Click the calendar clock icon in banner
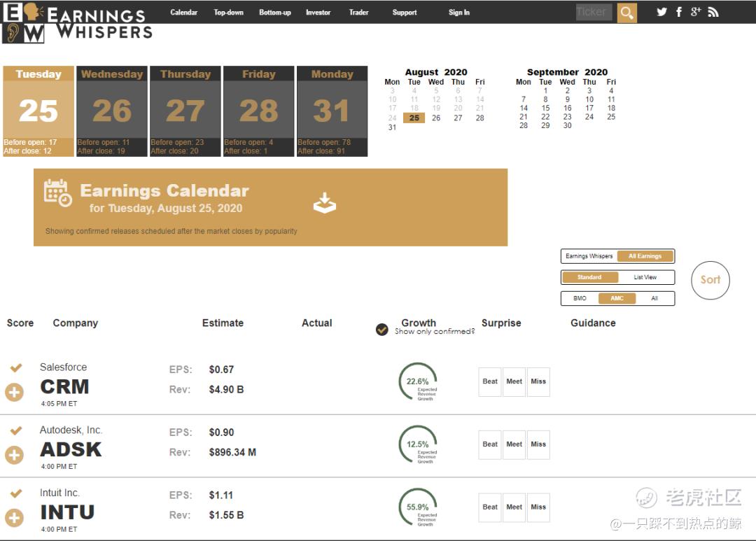756x541 pixels. click(58, 193)
